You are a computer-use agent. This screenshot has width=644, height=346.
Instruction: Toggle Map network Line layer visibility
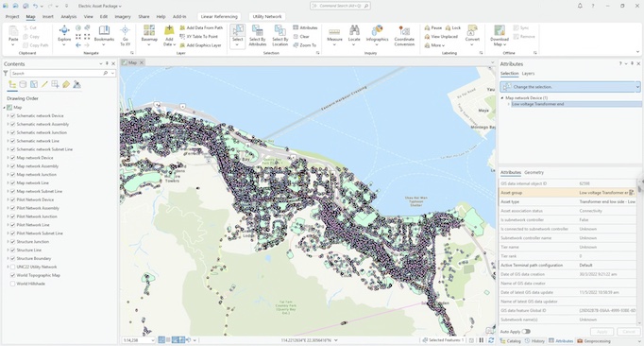coord(12,182)
